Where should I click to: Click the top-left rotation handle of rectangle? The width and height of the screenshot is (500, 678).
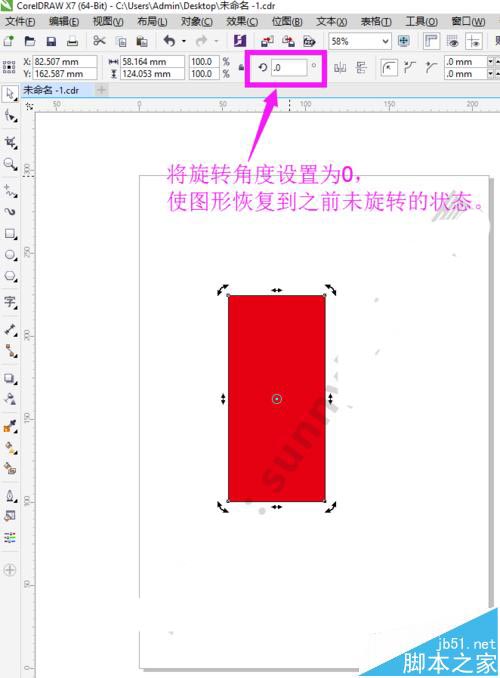(223, 290)
